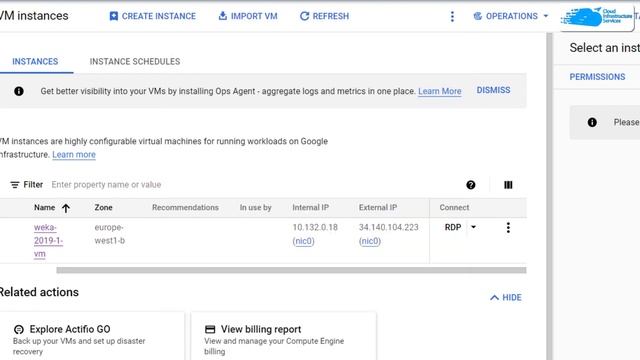Click the Operations gear icon
Image resolution: width=640 pixels, height=360 pixels.
coord(478,16)
